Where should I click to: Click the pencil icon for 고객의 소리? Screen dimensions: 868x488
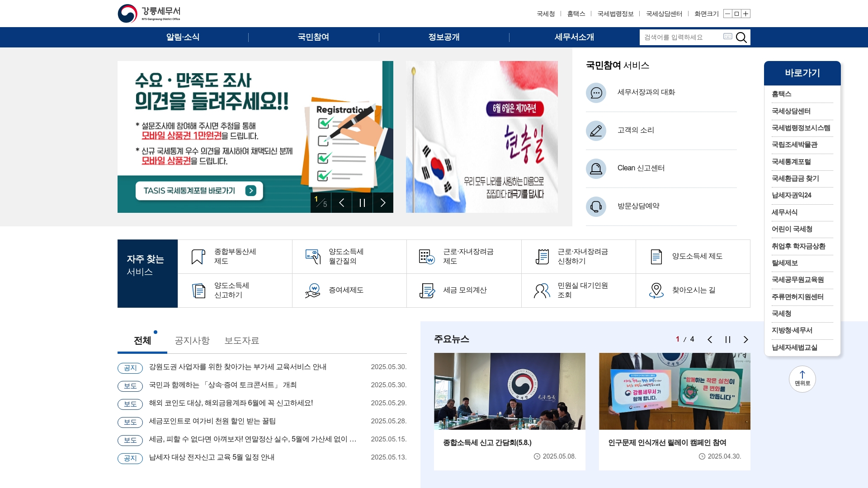pyautogui.click(x=596, y=131)
